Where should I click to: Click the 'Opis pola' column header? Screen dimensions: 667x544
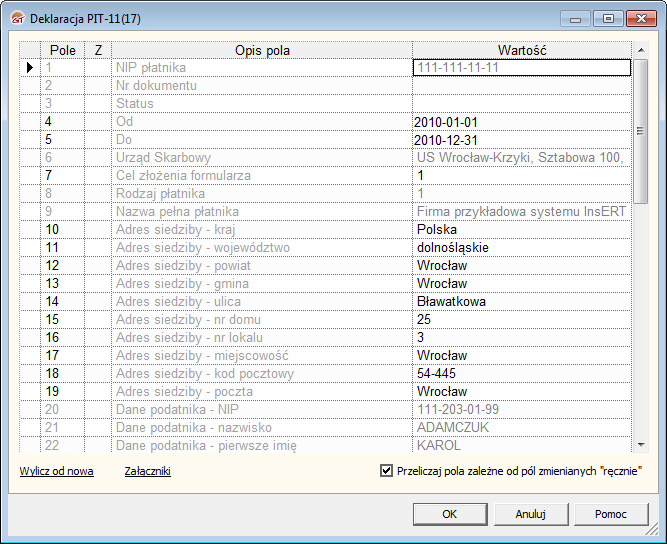(x=262, y=50)
